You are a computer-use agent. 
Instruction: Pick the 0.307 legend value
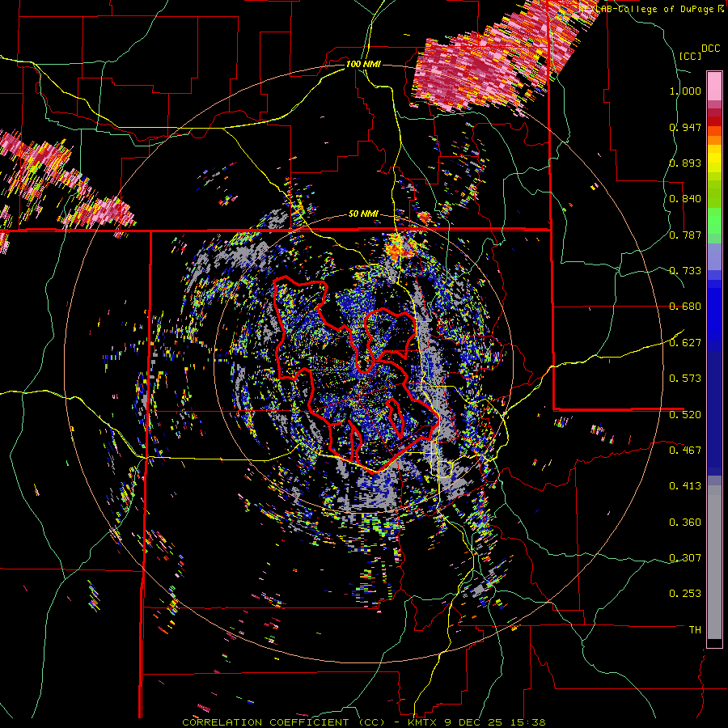click(685, 558)
